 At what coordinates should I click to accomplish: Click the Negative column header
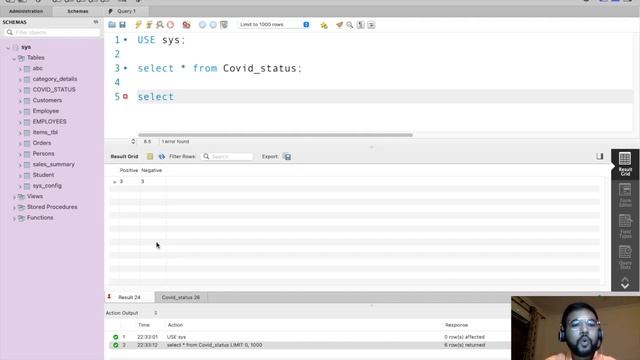click(x=151, y=170)
